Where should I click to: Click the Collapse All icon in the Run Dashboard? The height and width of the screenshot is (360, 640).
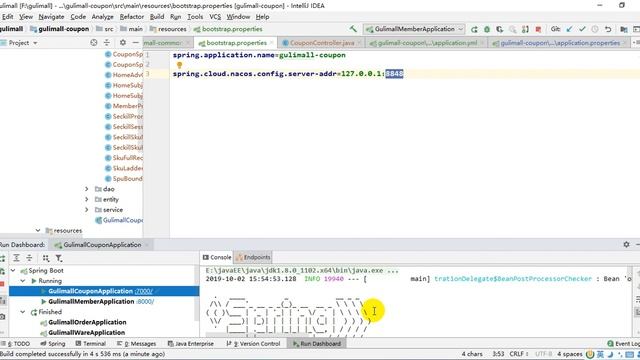(29, 258)
